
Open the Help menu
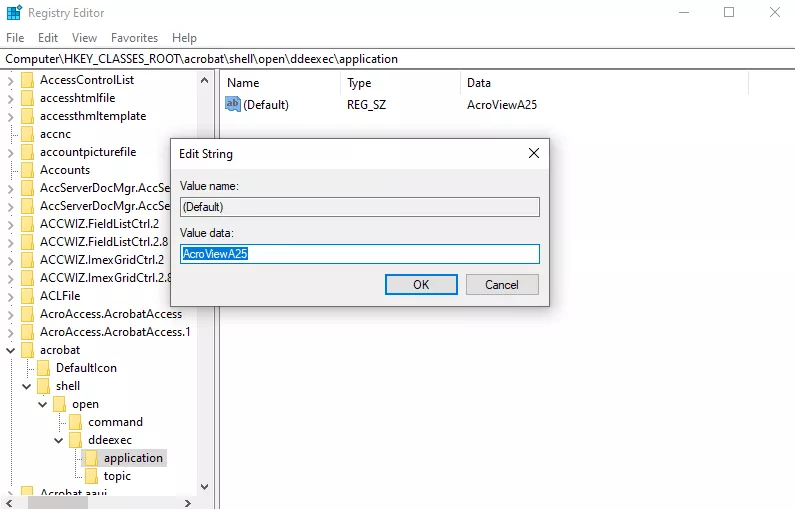click(184, 38)
